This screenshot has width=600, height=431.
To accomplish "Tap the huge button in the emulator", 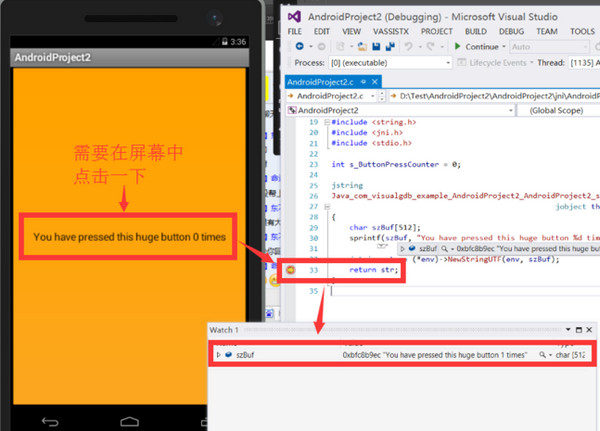I will (129, 237).
